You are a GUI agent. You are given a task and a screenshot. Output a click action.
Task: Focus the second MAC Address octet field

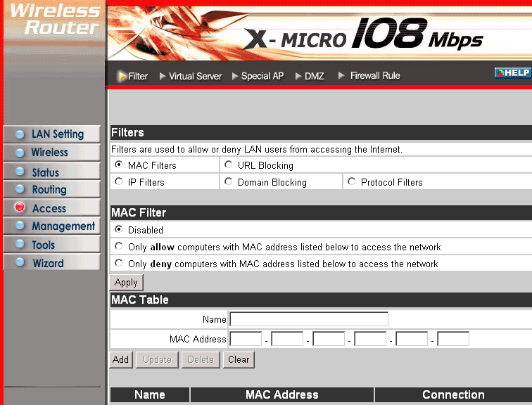point(287,339)
